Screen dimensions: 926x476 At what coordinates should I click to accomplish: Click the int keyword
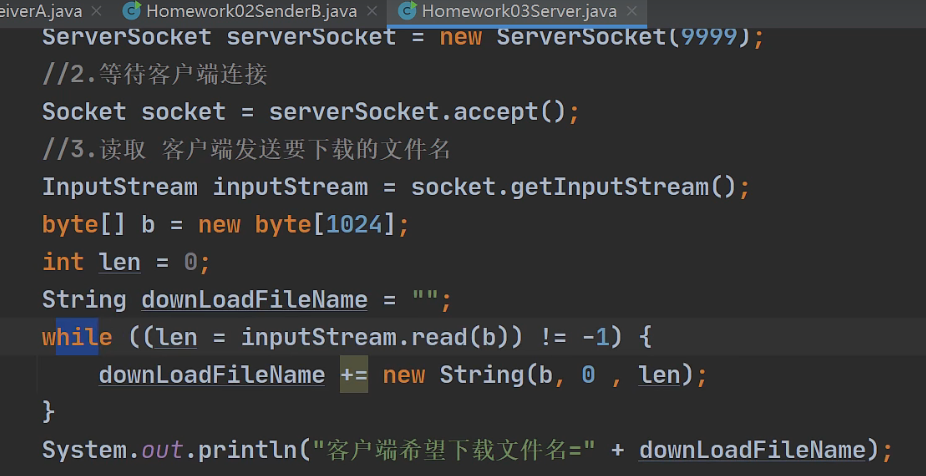point(63,262)
